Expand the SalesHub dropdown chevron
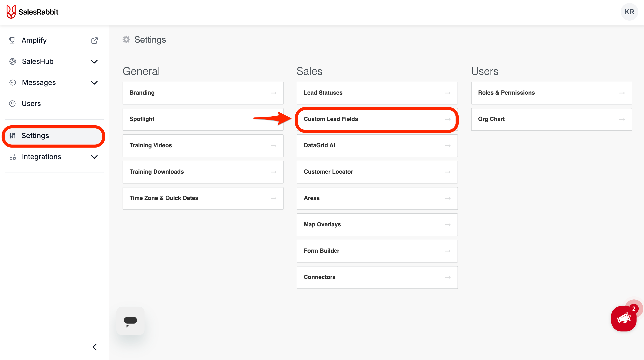Image resolution: width=644 pixels, height=360 pixels. pos(94,61)
